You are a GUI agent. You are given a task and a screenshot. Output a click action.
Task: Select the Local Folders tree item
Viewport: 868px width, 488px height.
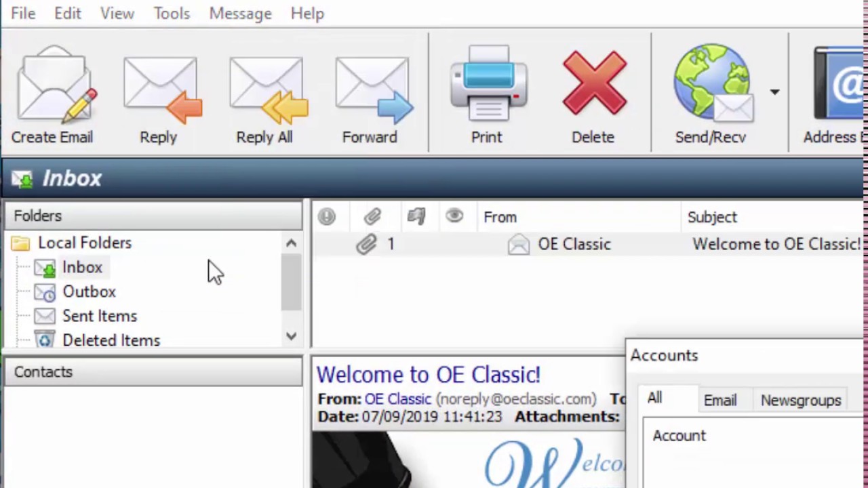tap(85, 243)
